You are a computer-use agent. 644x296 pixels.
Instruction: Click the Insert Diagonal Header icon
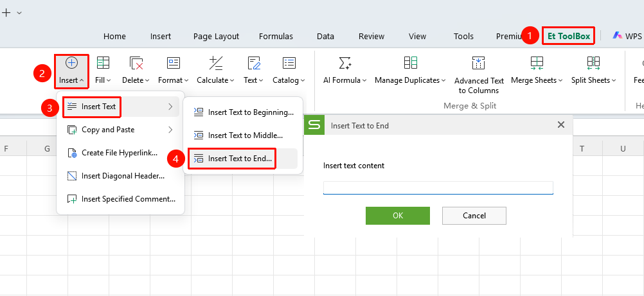[72, 176]
